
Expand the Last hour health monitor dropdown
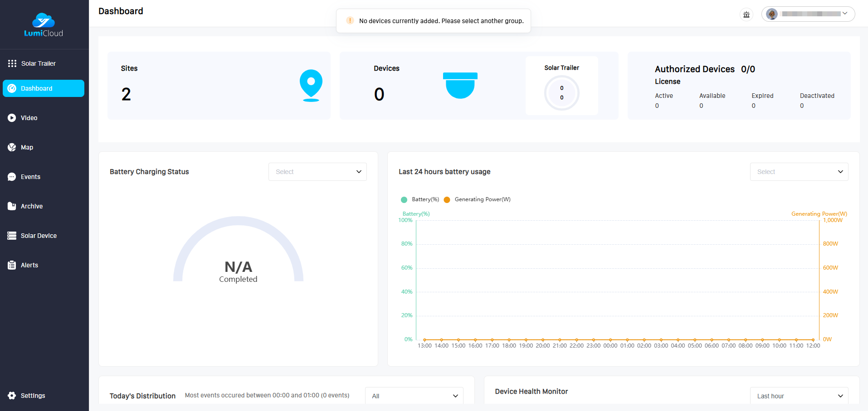(x=799, y=396)
